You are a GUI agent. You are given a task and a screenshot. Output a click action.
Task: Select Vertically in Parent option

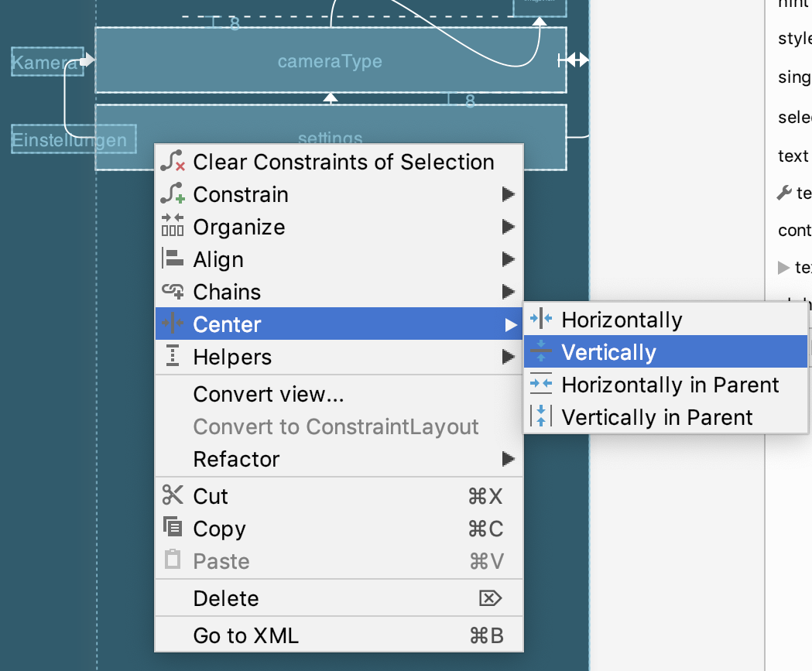pyautogui.click(x=656, y=417)
